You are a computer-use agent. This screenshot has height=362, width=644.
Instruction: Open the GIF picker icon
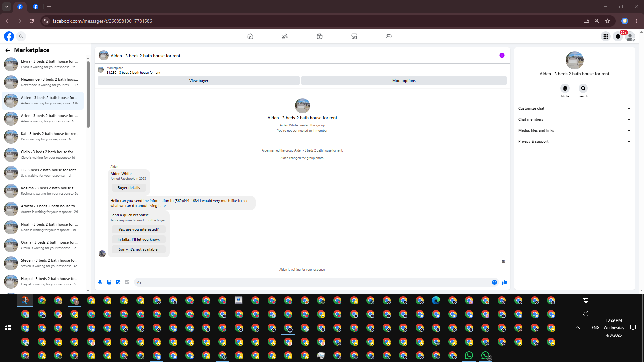127,282
